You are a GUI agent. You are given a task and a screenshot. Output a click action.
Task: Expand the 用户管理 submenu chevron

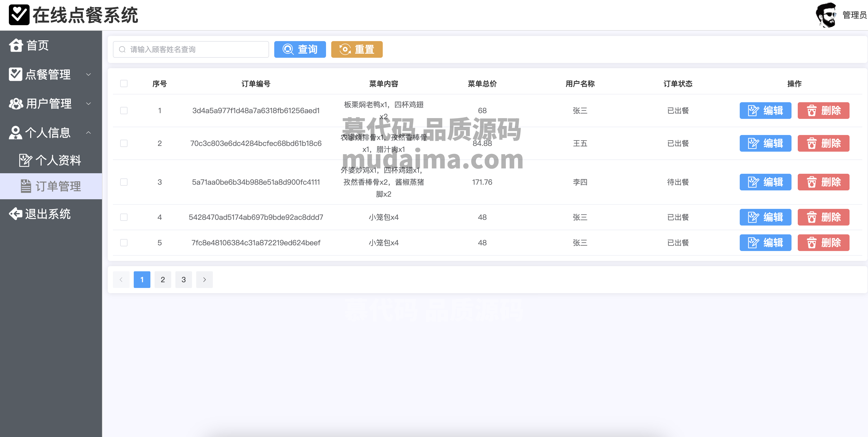[89, 104]
